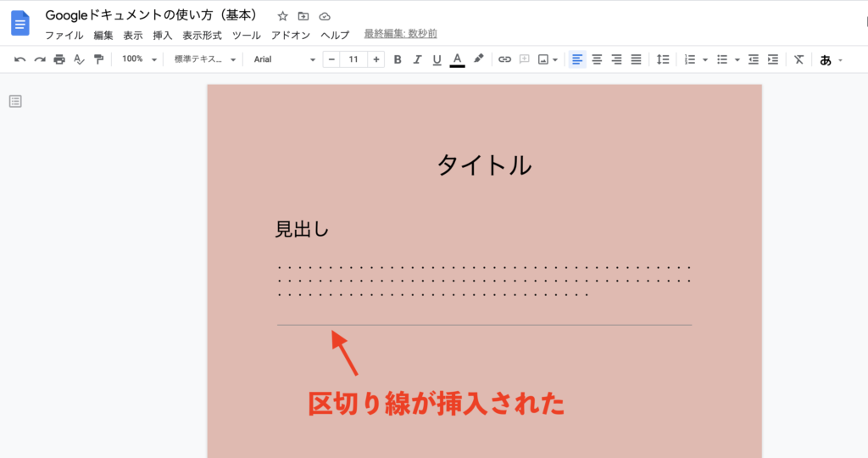Select the paint format roller tool

pos(99,59)
